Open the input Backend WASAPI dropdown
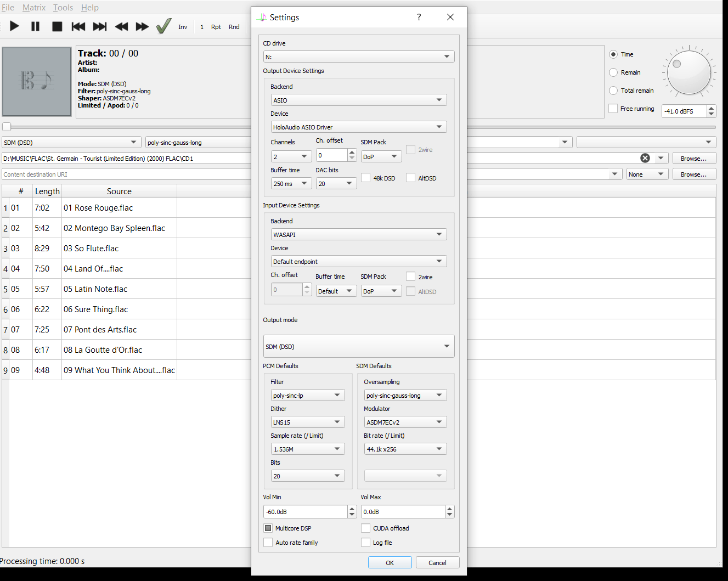Screen dimensions: 728x581 359,234
